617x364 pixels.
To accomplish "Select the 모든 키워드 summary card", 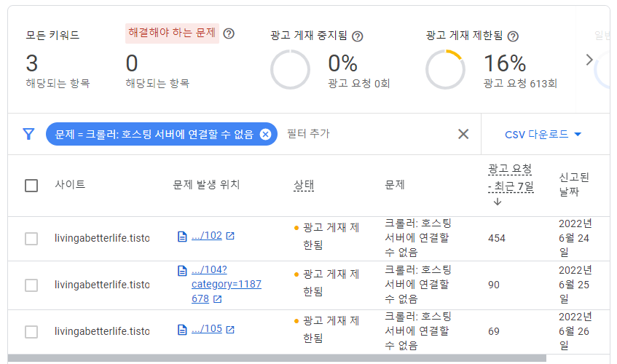I will [58, 60].
